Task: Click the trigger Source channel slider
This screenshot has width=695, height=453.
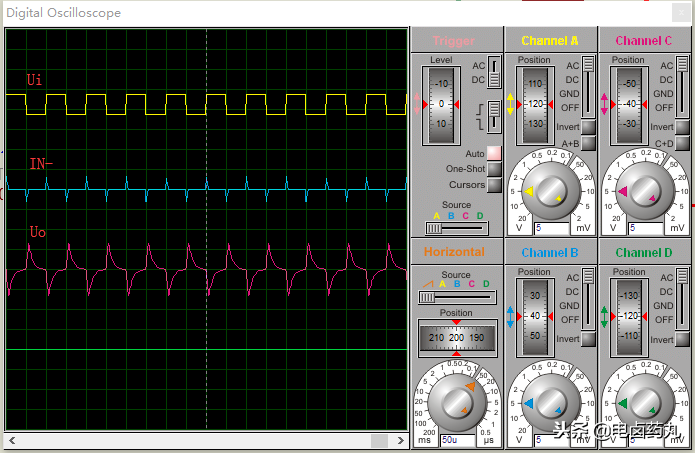Action: [457, 228]
